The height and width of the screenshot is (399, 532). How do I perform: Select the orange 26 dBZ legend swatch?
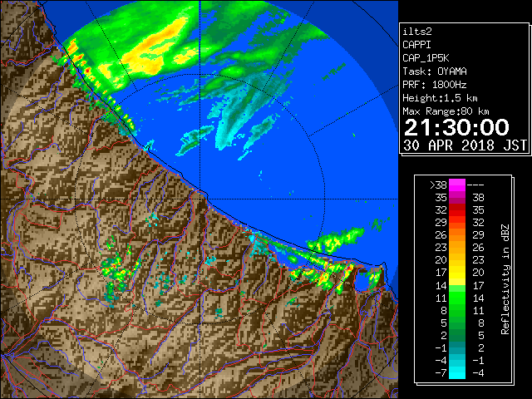[x=457, y=234]
